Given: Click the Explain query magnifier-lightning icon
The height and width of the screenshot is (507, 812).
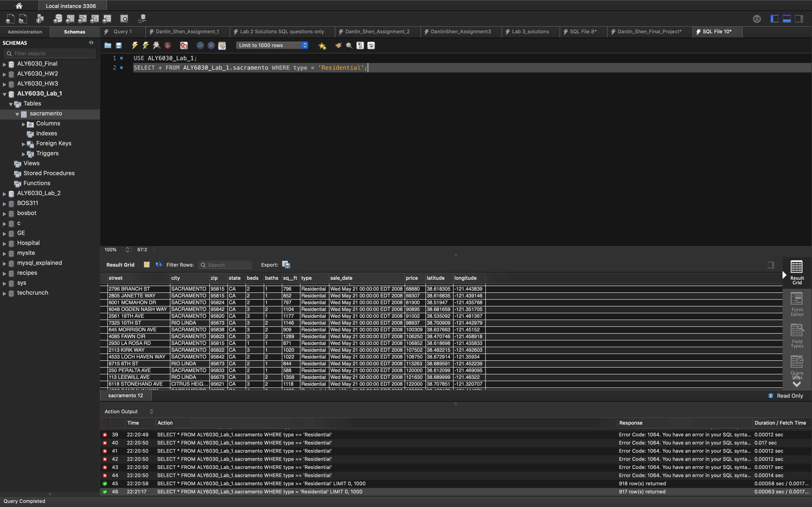Looking at the screenshot, I should coord(156,45).
